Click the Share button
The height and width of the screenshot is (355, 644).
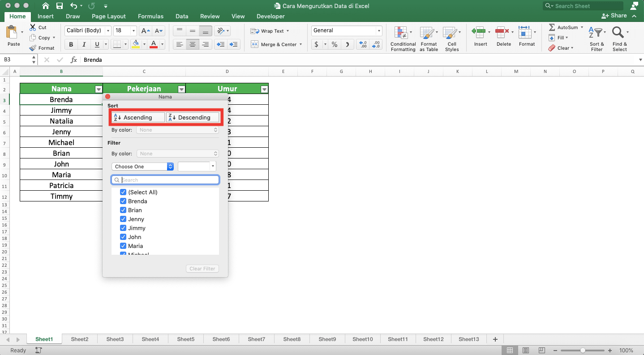tap(614, 16)
